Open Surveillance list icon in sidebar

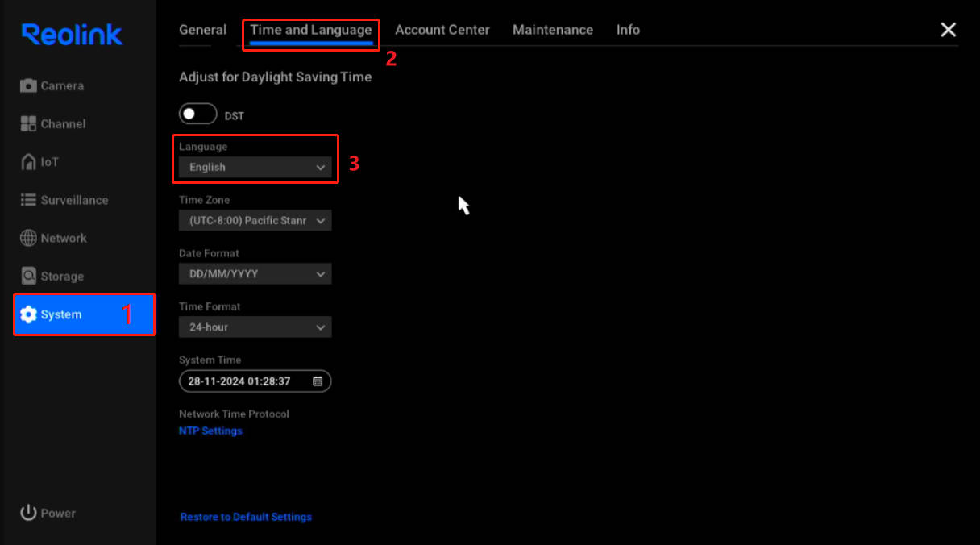[28, 200]
